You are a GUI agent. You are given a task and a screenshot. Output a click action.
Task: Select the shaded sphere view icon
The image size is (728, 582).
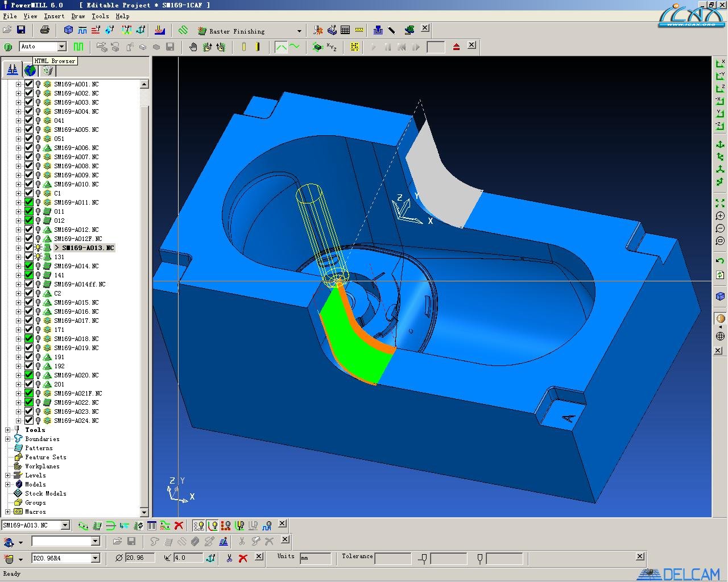coord(720,318)
